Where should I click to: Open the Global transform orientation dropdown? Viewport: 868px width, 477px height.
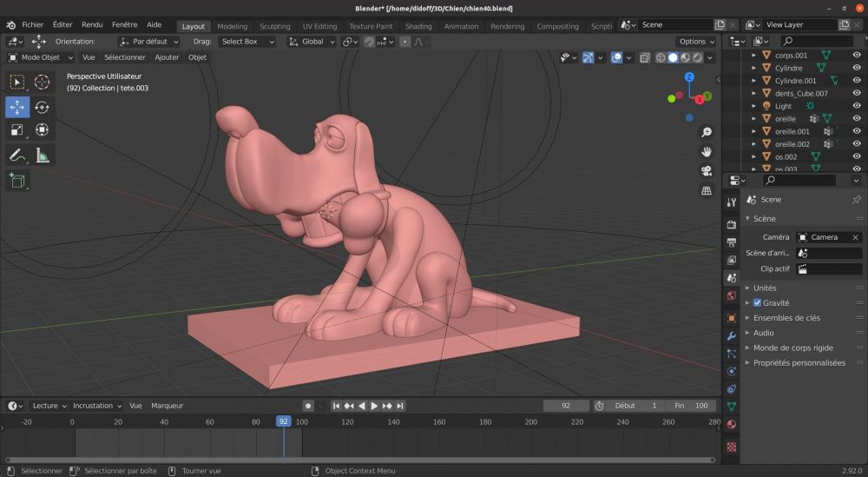(312, 42)
